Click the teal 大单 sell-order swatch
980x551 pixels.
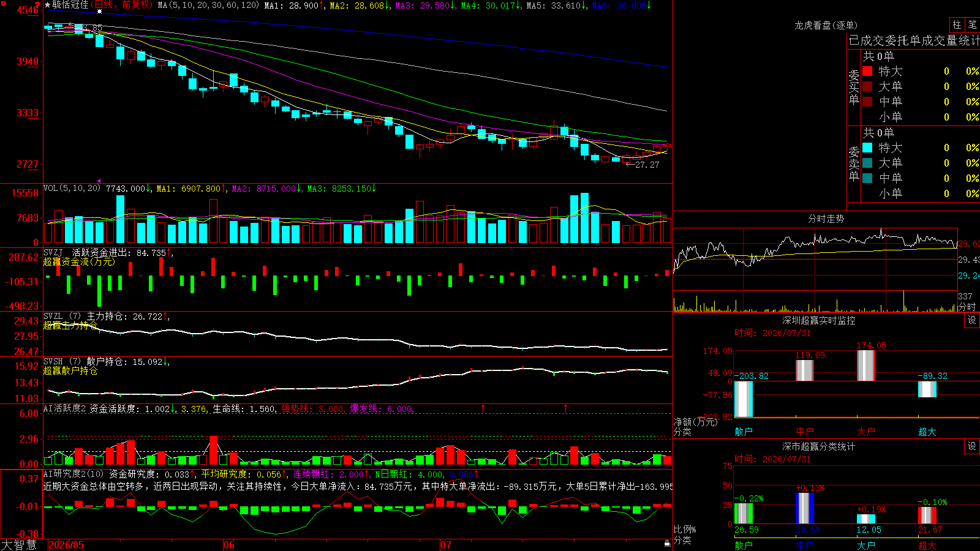[x=867, y=163]
